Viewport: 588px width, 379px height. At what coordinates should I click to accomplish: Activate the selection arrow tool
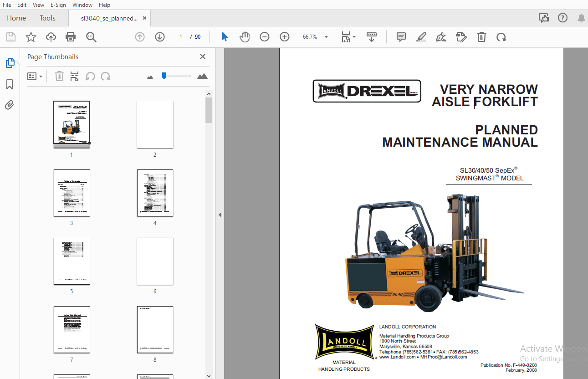[x=225, y=37]
